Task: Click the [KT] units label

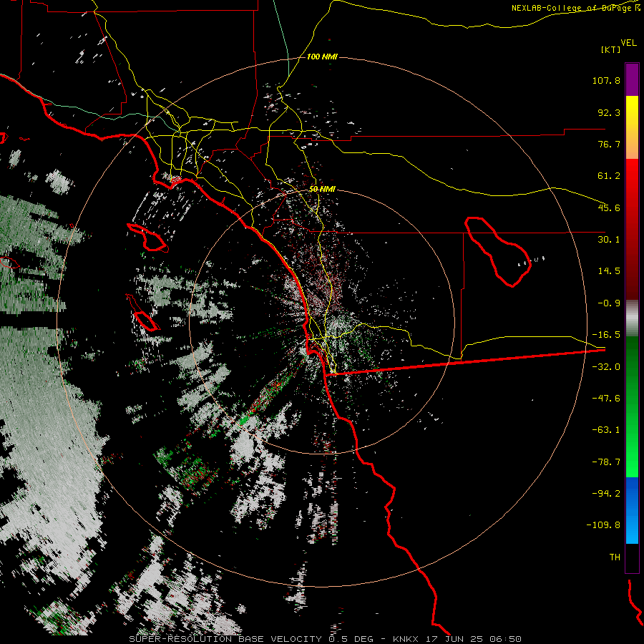Action: click(x=611, y=49)
